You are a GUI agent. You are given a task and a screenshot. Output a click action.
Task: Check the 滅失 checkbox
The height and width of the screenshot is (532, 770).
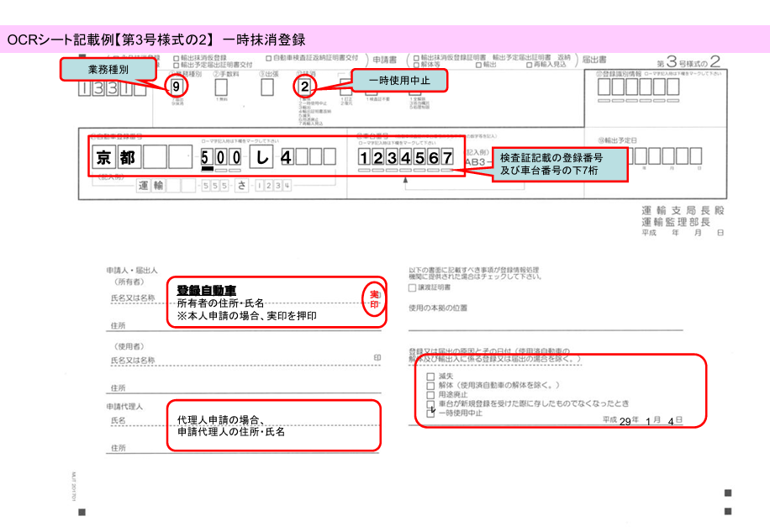pos(430,377)
